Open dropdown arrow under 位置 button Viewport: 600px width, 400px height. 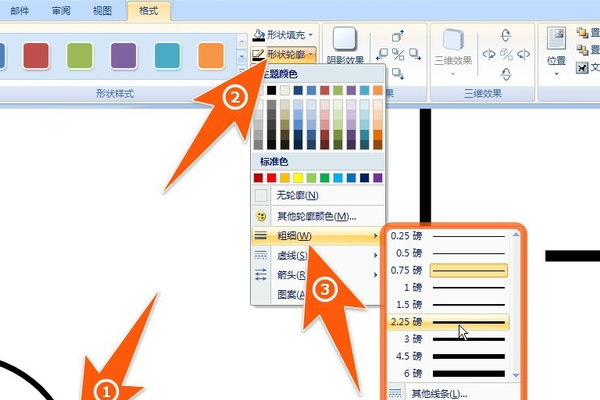tap(556, 73)
